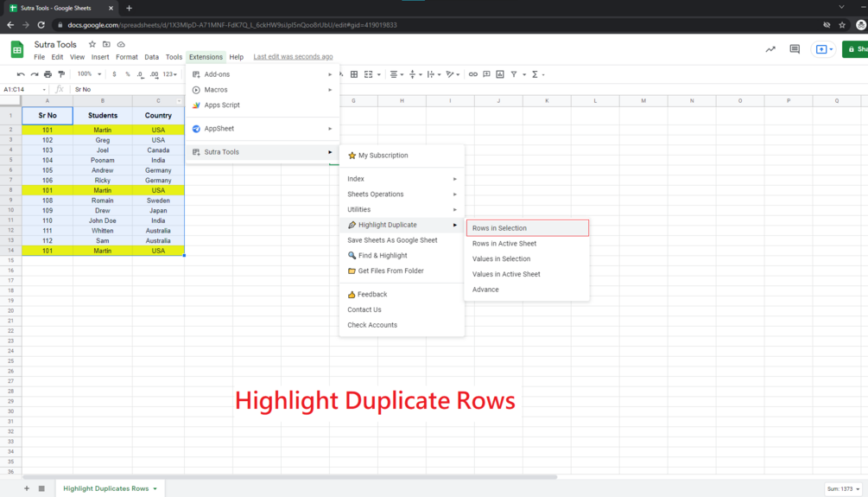
Task: Open a new browser tab
Action: tap(129, 9)
